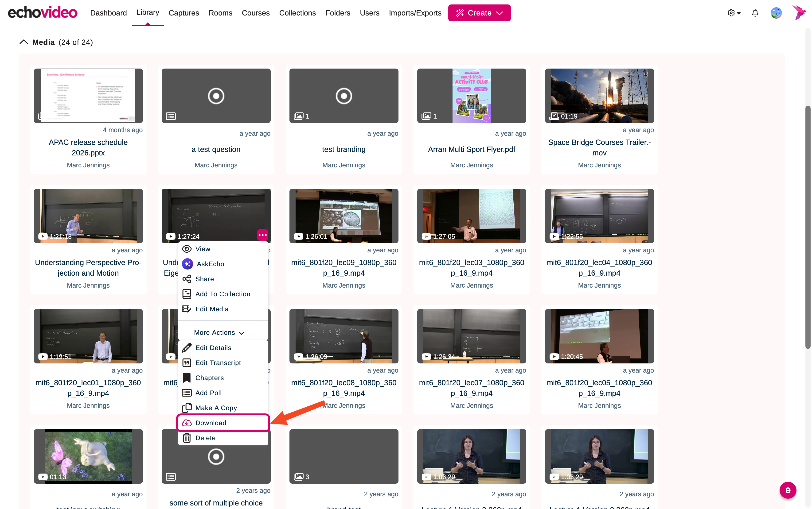Click the 01:13 butterfly animation thumbnail
The image size is (812, 509).
click(88, 456)
